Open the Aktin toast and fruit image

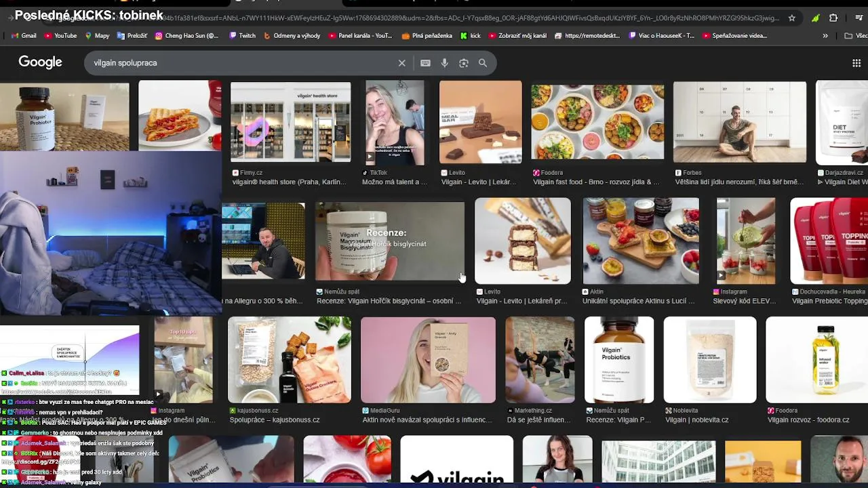pos(641,241)
